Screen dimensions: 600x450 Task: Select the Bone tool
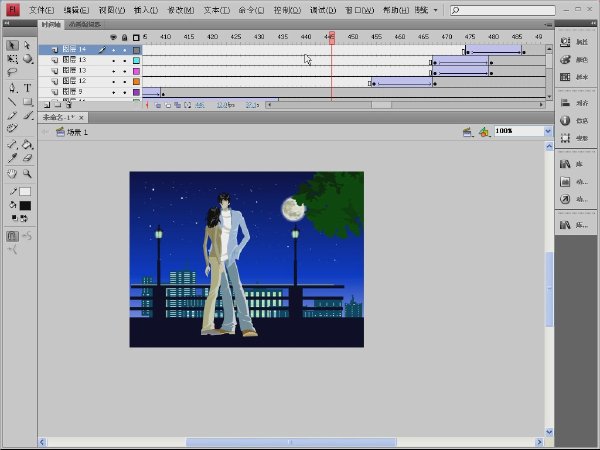tap(12, 144)
